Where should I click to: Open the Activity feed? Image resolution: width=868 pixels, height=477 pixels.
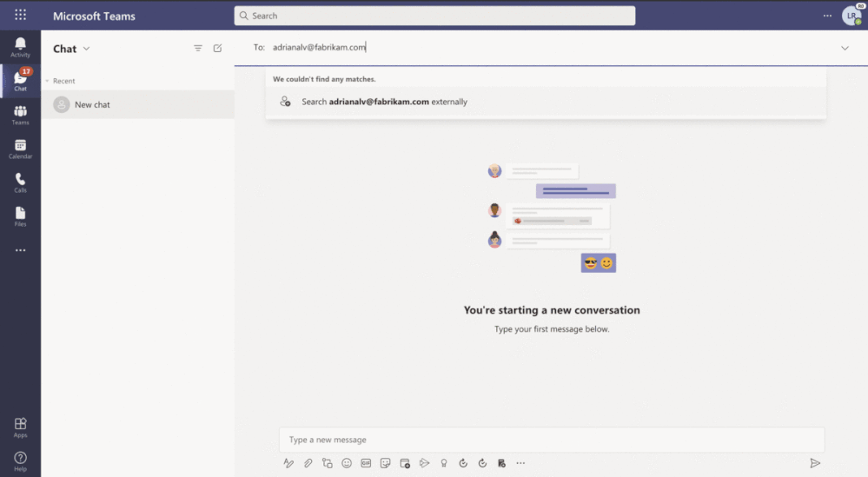(x=20, y=47)
